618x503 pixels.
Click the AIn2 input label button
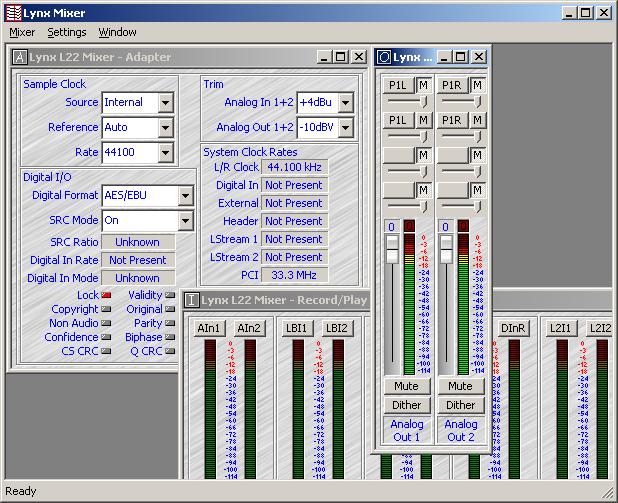[249, 328]
